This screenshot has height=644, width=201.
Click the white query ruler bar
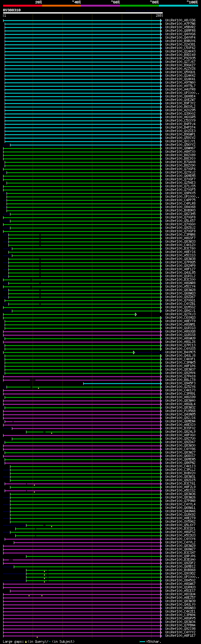[x=83, y=13]
